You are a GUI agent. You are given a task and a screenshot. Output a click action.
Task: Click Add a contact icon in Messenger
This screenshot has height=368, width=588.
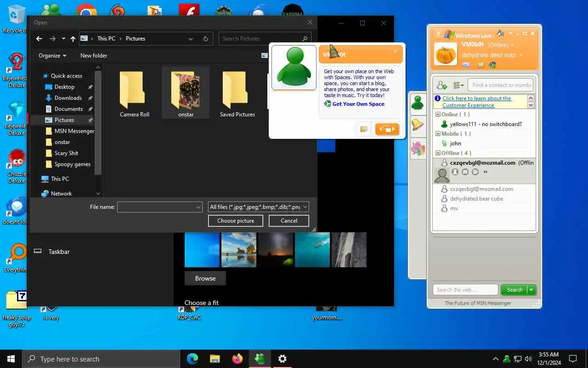[442, 85]
